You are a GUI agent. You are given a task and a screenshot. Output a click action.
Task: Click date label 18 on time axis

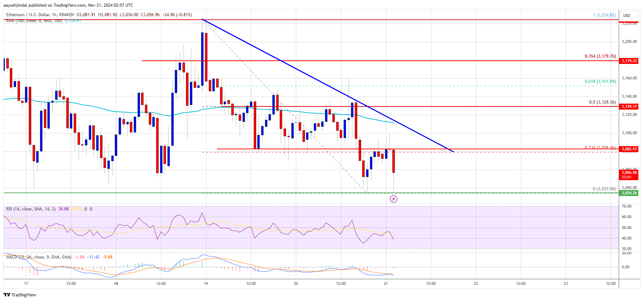[x=116, y=283]
